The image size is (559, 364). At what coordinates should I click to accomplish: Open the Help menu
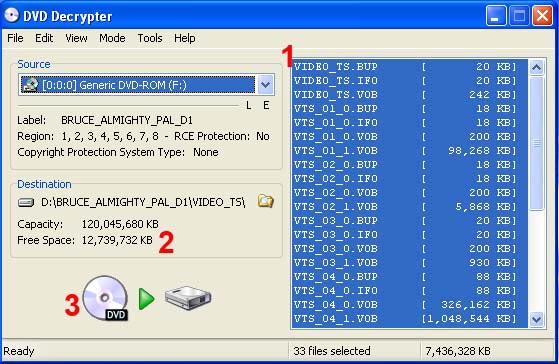click(185, 38)
